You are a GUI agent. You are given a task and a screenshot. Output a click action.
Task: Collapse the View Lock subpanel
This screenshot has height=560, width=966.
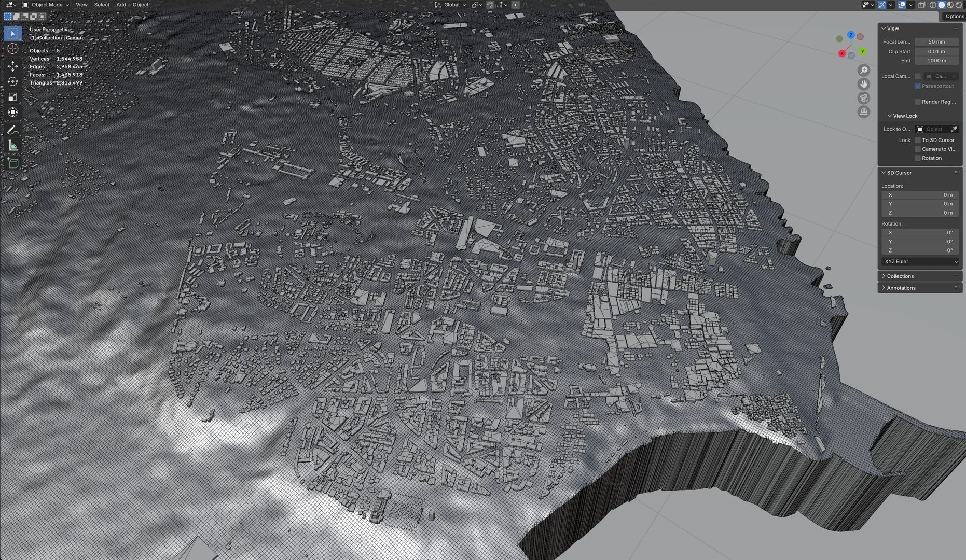point(902,116)
